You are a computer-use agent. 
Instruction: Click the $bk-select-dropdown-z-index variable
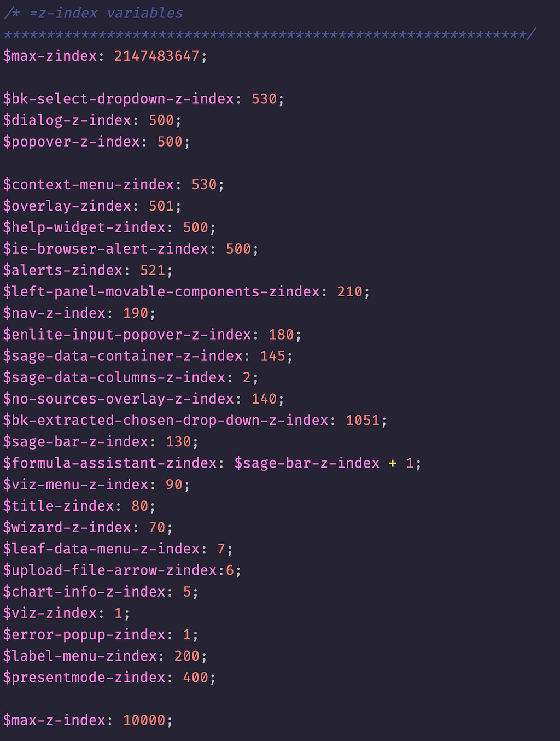[119, 99]
